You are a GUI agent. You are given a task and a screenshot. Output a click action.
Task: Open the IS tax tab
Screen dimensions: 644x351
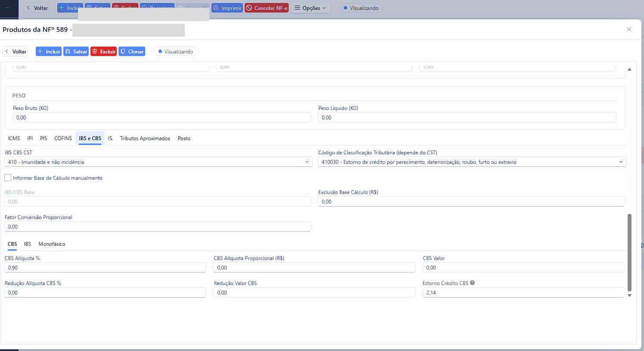pyautogui.click(x=110, y=138)
